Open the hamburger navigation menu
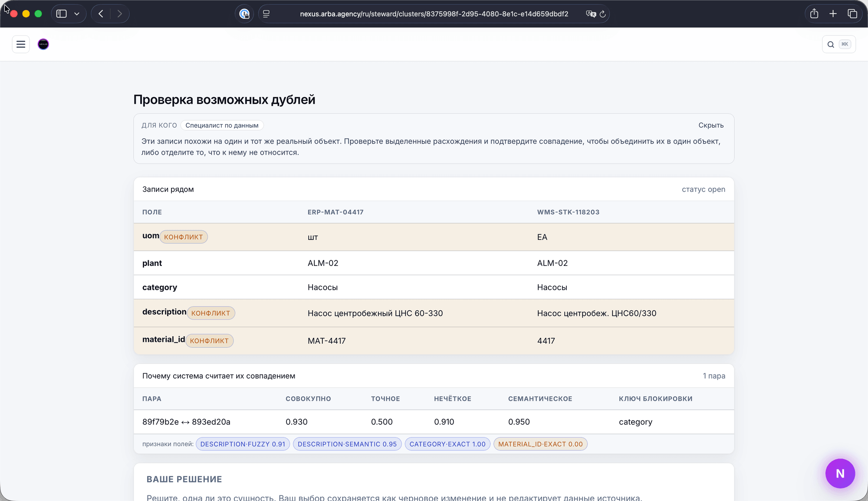The height and width of the screenshot is (501, 868). tap(21, 44)
